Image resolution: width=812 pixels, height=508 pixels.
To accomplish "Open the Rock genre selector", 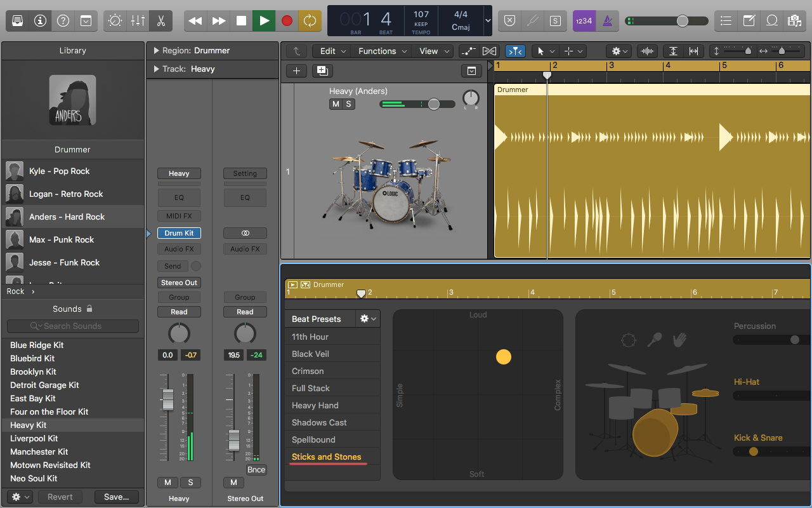I will (x=21, y=291).
